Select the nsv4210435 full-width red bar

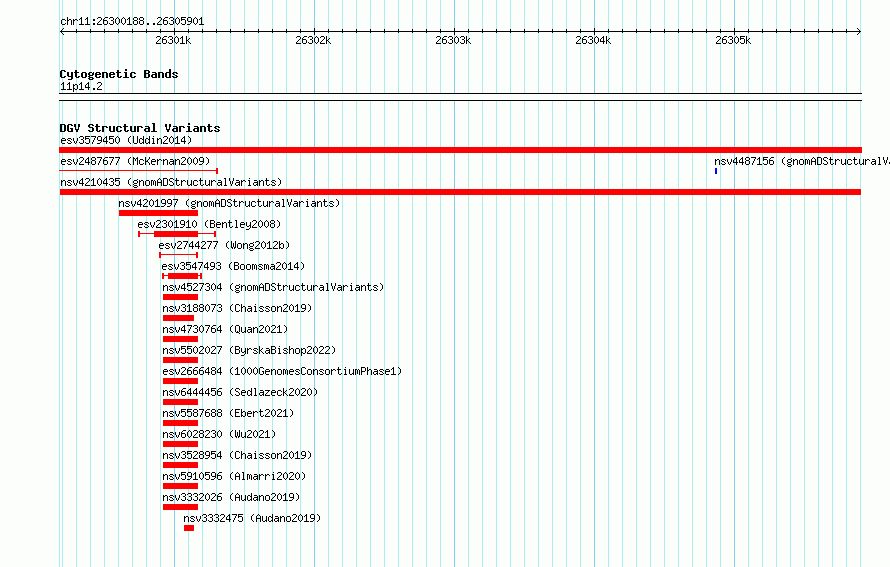point(460,192)
